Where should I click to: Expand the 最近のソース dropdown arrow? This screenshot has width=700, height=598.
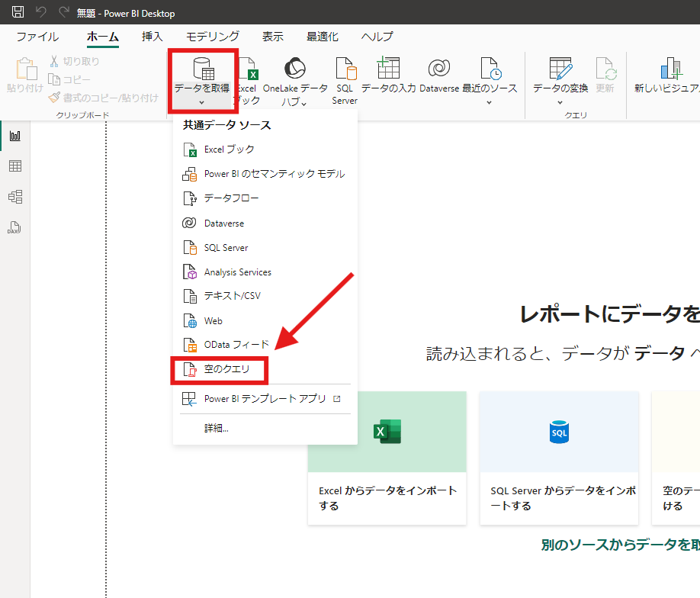coord(490,103)
